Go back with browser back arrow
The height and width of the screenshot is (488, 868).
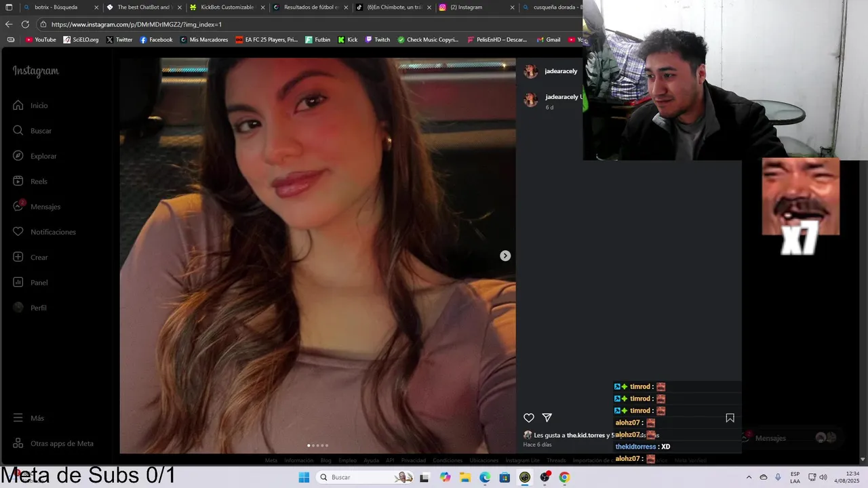pyautogui.click(x=9, y=24)
